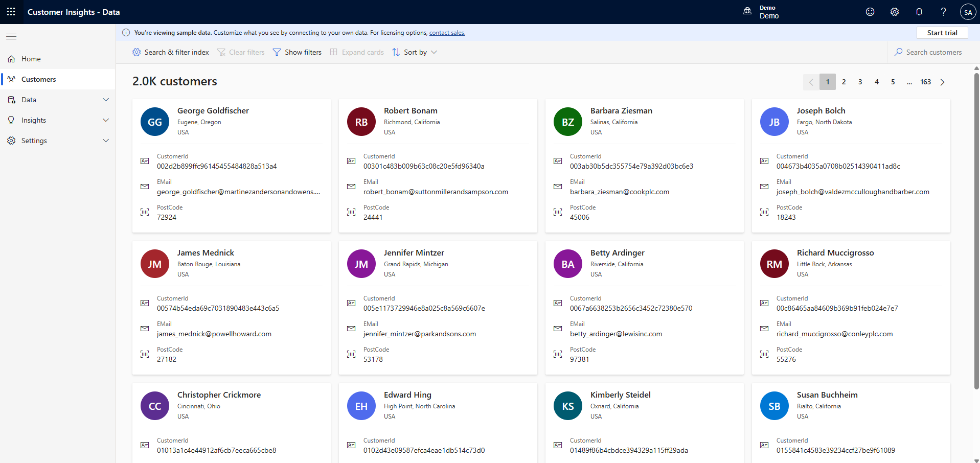Click the Search & filter index gear icon
Screen dimensions: 980x463
coord(136,52)
